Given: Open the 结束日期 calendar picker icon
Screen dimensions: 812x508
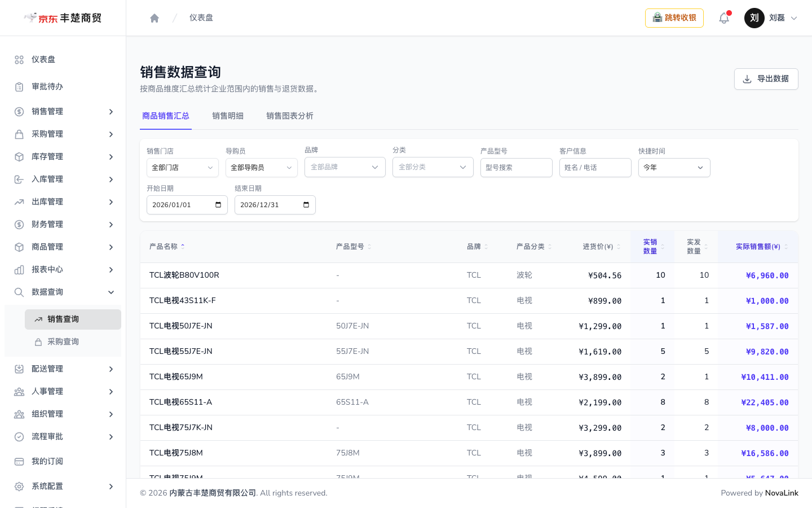Looking at the screenshot, I should click(x=306, y=205).
